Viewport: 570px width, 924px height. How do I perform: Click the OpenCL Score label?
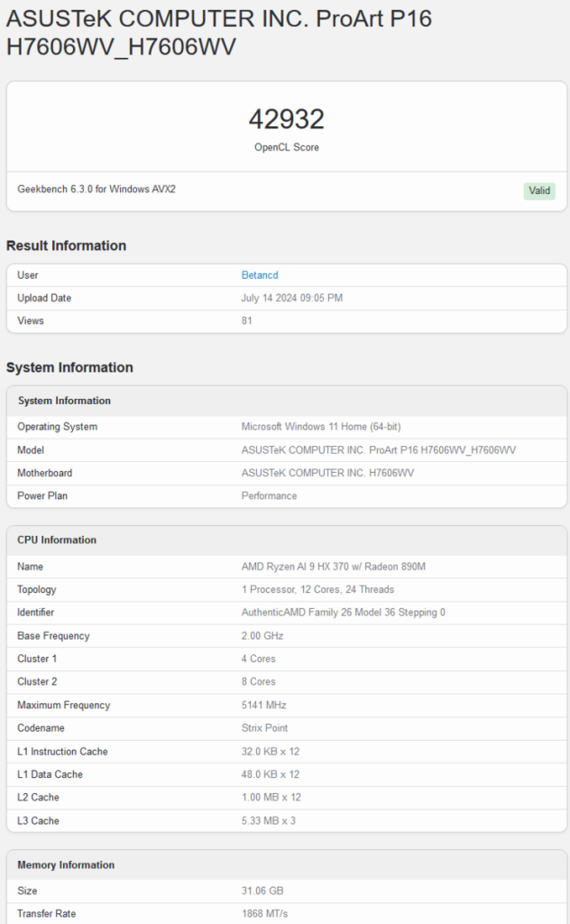click(x=285, y=146)
